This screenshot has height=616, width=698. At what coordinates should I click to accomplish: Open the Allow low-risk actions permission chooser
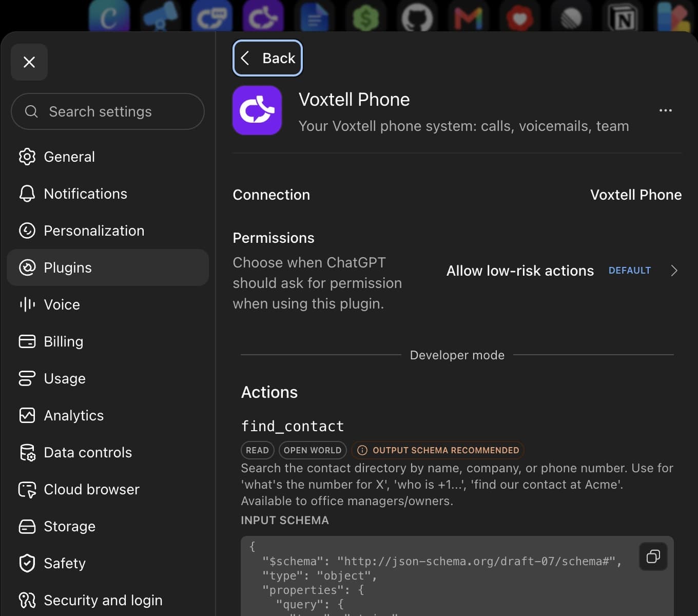[563, 271]
